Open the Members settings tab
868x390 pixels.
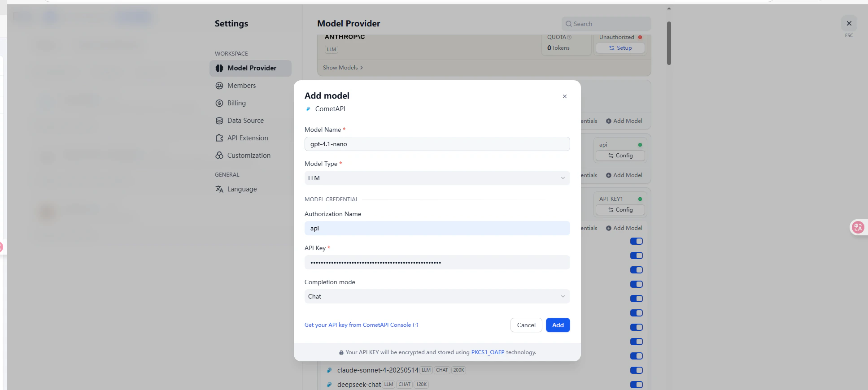point(241,86)
